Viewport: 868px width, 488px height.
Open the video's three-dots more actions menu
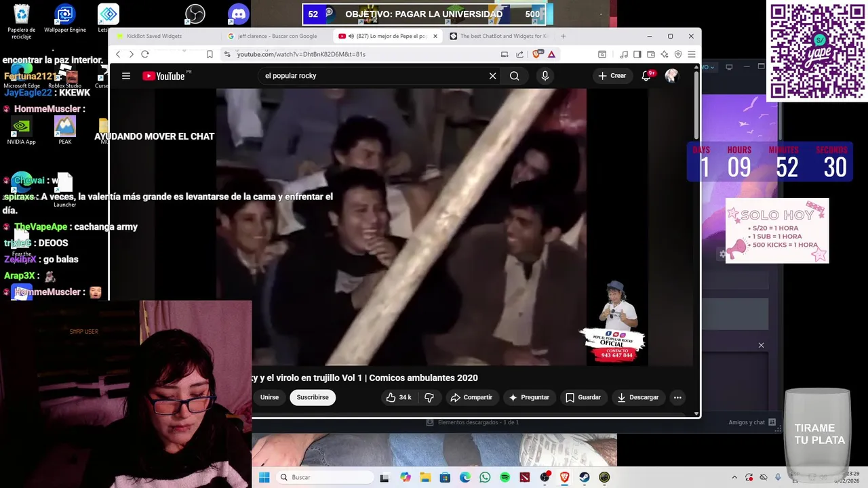677,397
